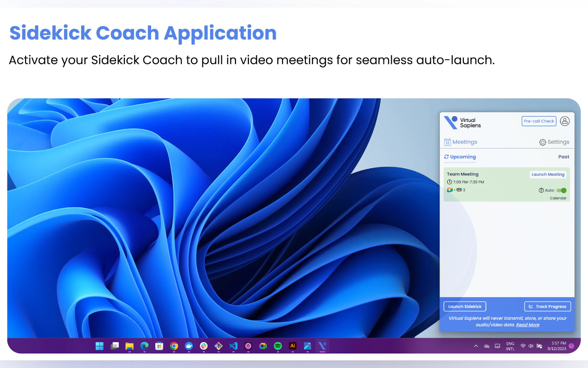This screenshot has width=588, height=368.
Task: Click the Google Meet icon in Team Meeting
Action: click(450, 190)
